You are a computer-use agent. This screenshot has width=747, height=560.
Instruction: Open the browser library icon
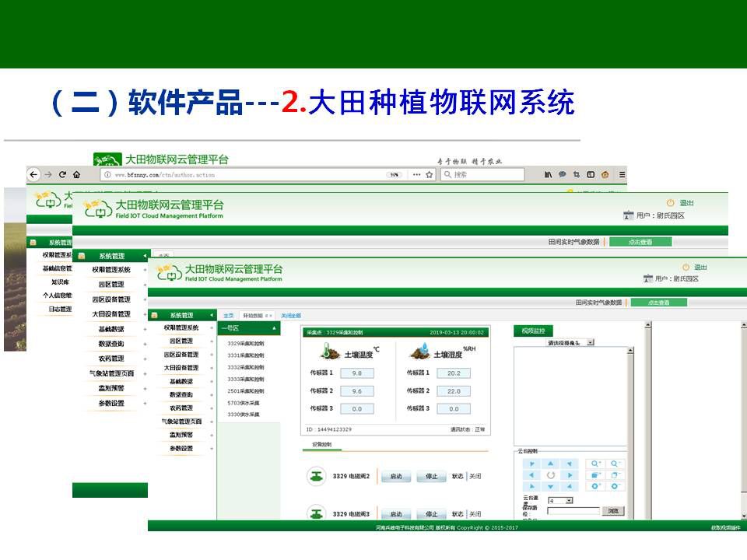pos(549,175)
